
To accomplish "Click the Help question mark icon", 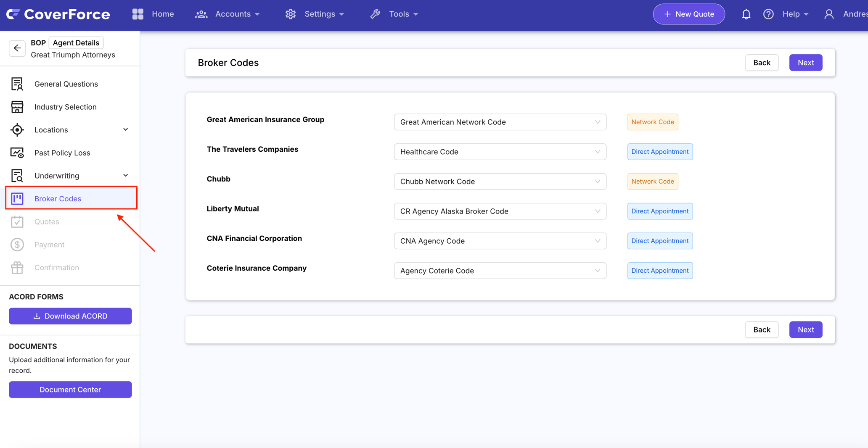I will (x=768, y=14).
